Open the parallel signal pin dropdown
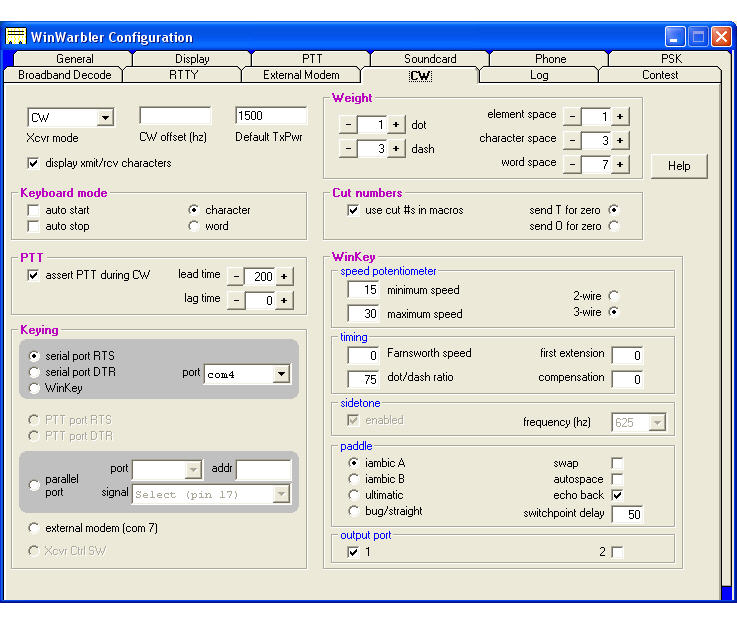737x630 pixels. pyautogui.click(x=281, y=494)
